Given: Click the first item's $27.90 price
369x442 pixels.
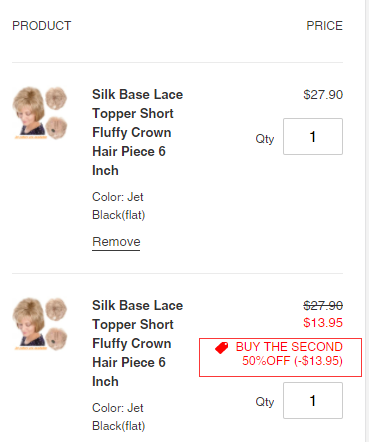Looking at the screenshot, I should (x=323, y=95).
